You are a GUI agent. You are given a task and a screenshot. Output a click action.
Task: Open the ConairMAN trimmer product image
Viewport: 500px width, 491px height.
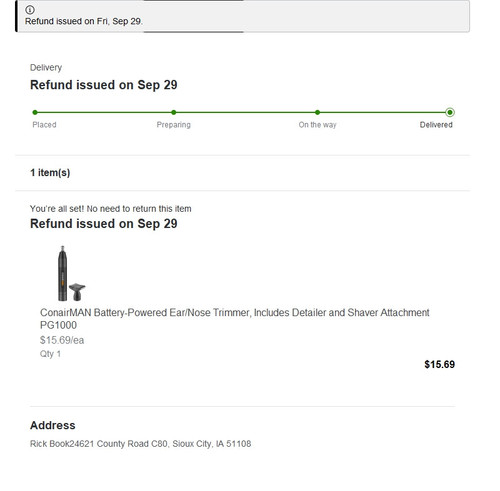tap(71, 273)
